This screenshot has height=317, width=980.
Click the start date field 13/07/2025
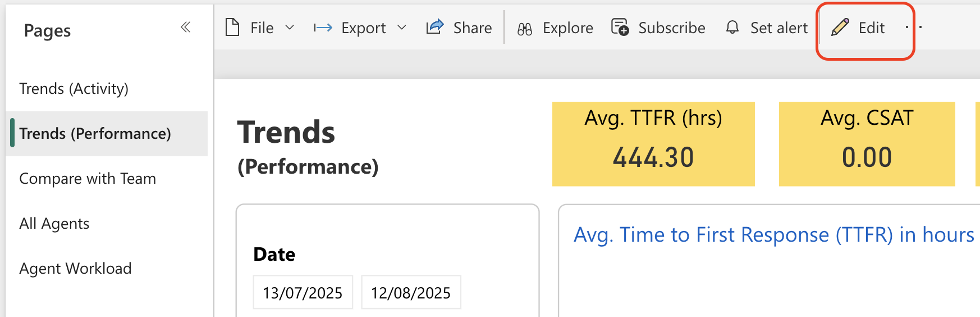[x=303, y=292]
